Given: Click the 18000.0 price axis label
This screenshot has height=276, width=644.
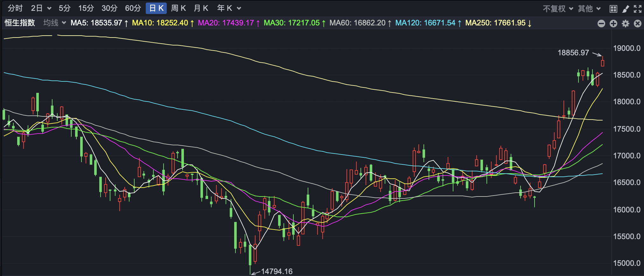Looking at the screenshot, I should pyautogui.click(x=627, y=102).
